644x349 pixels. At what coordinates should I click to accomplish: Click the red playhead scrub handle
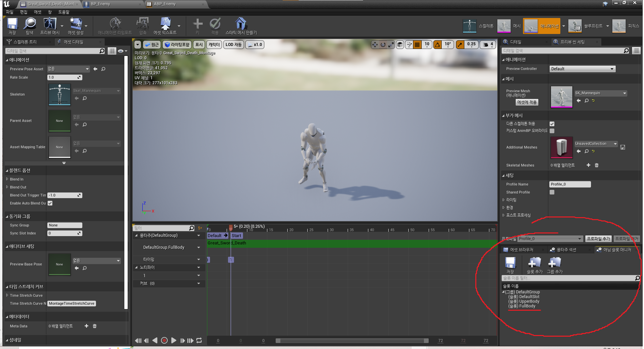coord(231,227)
